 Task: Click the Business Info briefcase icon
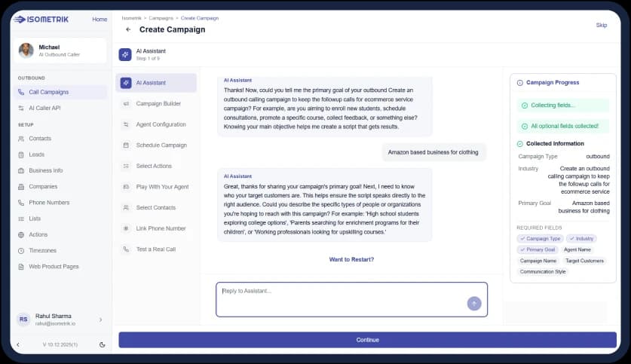(21, 170)
